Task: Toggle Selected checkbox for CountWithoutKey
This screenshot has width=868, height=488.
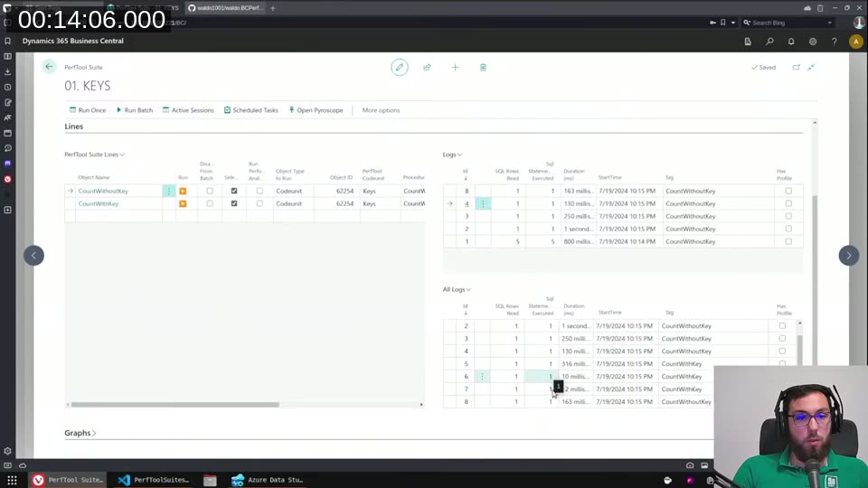Action: pyautogui.click(x=234, y=191)
